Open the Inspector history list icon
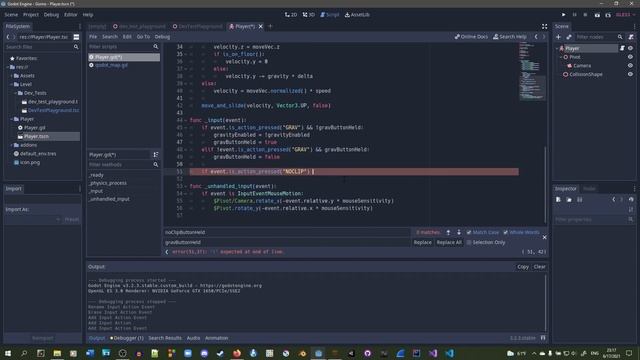This screenshot has height=360, width=640. pos(631,200)
